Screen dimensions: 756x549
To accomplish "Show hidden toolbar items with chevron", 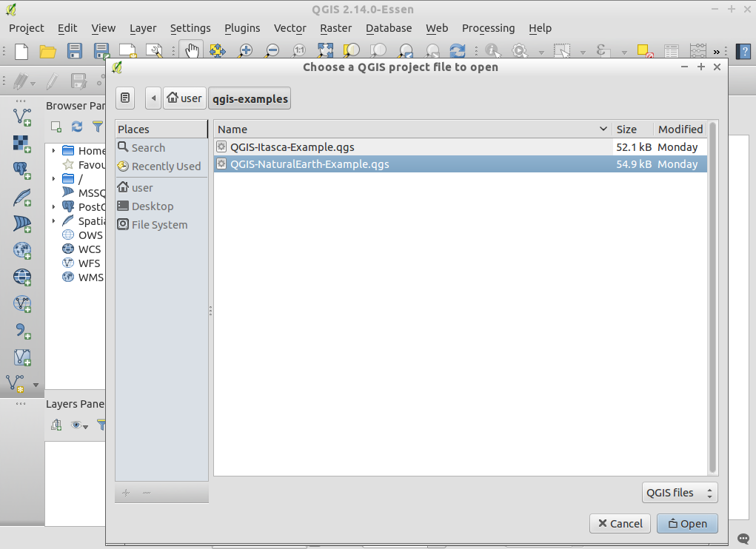I will click(x=717, y=52).
